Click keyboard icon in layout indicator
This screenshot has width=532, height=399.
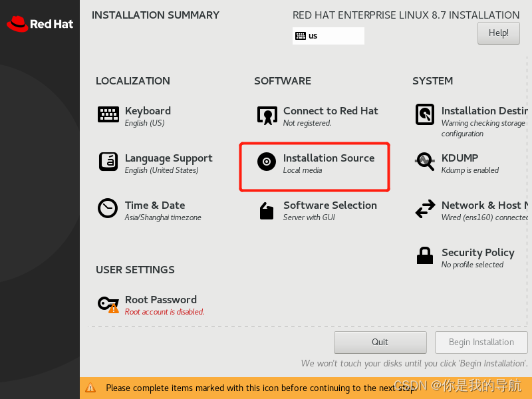coord(301,36)
